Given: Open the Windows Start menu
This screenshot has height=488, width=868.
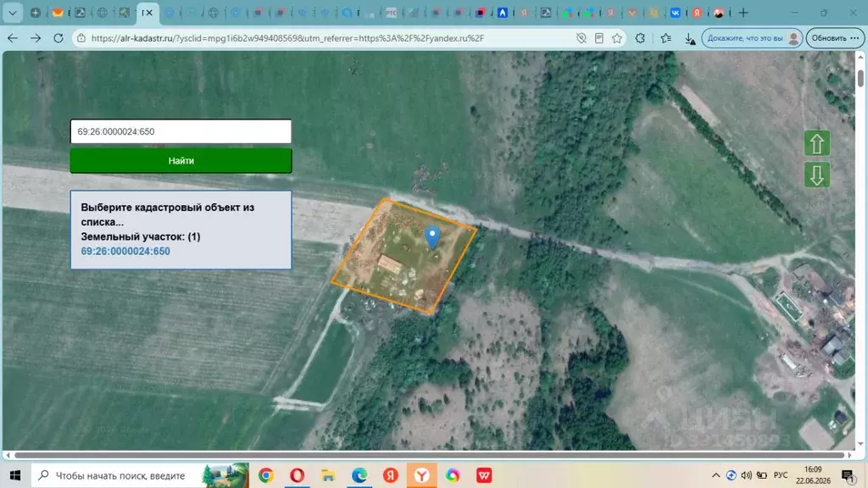Looking at the screenshot, I should [15, 475].
